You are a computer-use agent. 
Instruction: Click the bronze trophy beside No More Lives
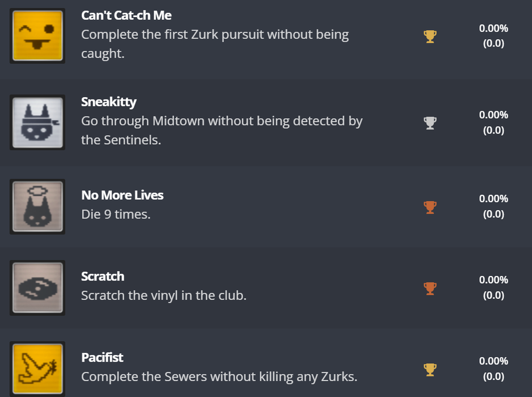point(430,207)
